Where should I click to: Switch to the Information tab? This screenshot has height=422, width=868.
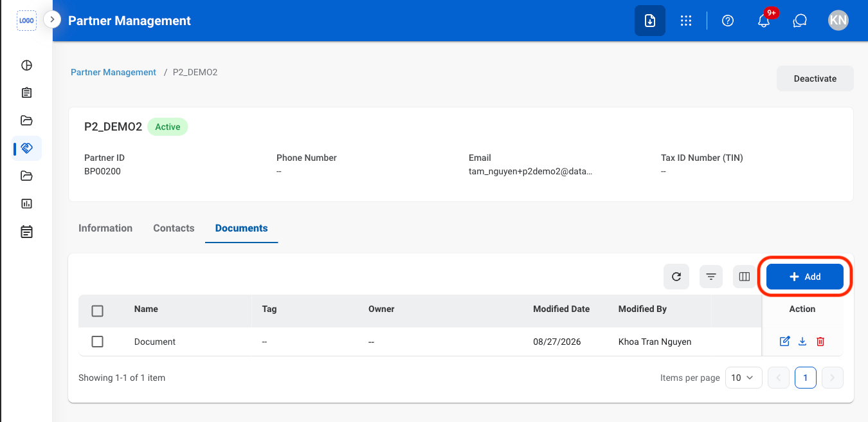pyautogui.click(x=105, y=228)
